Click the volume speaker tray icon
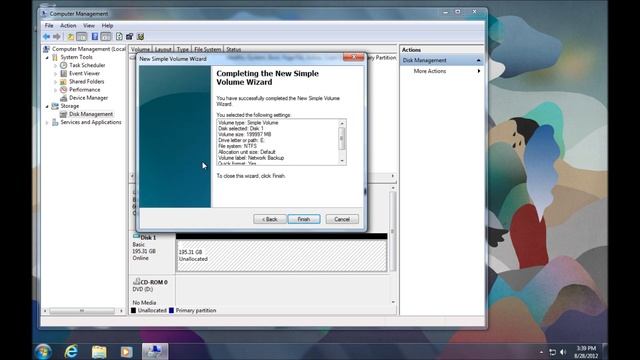This screenshot has height=360, width=640. [x=563, y=352]
